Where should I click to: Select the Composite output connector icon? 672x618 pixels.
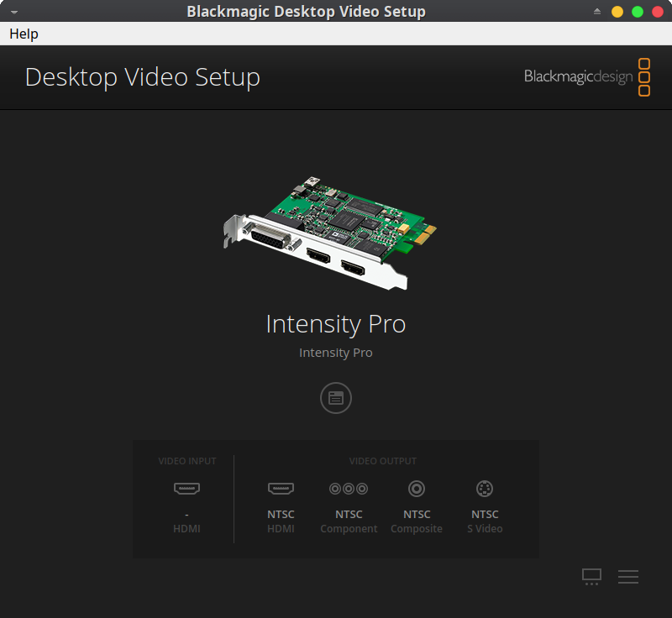pos(417,488)
